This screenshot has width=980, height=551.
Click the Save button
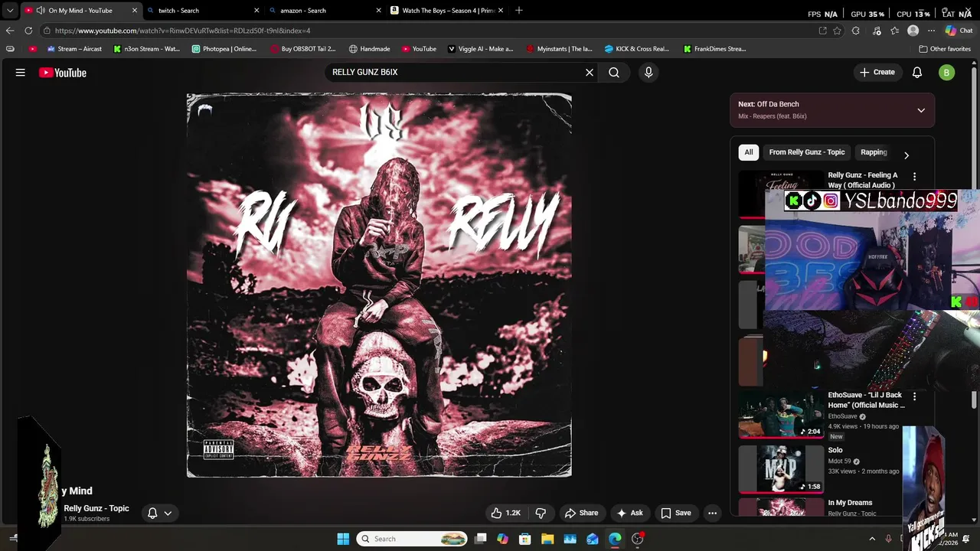tap(676, 513)
